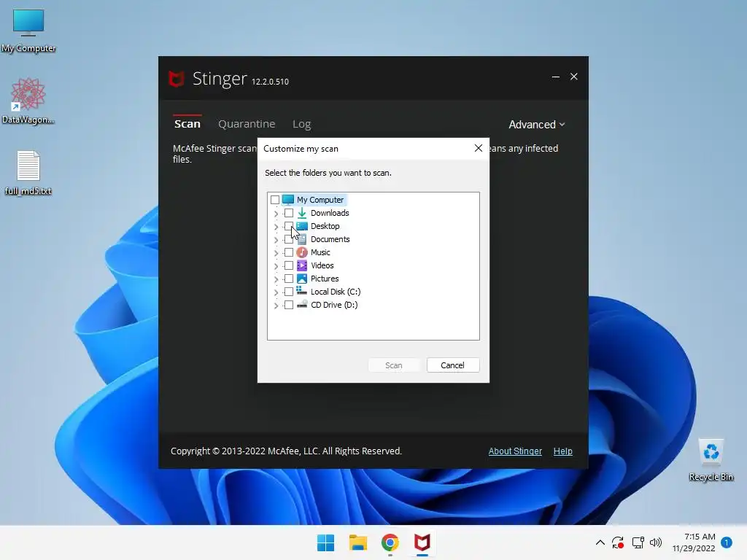
Task: Open the taskbar clock and date
Action: tap(694, 542)
